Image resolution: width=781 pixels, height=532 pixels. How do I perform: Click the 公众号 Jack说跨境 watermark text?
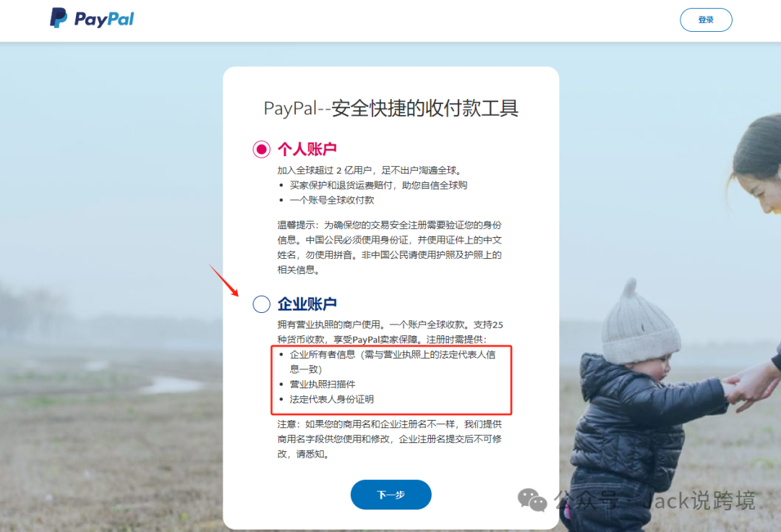654,500
